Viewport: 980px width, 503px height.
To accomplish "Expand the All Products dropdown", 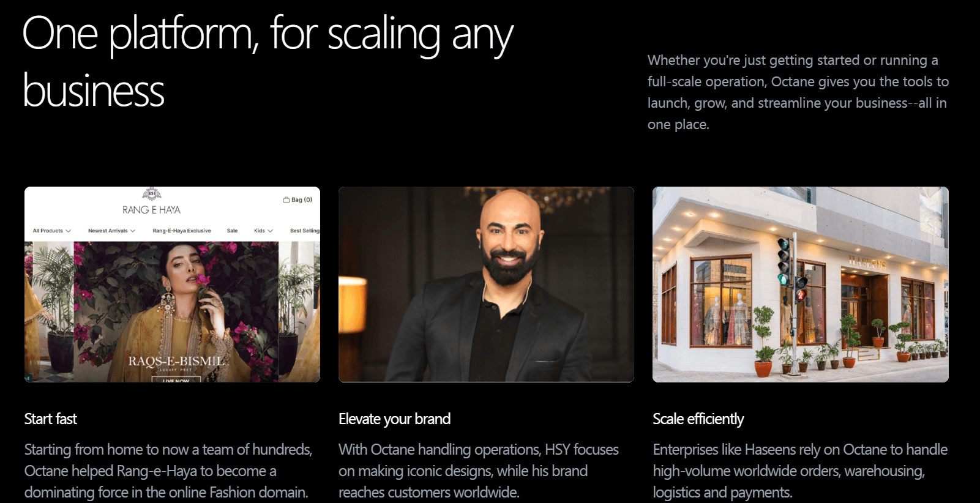I will click(52, 231).
